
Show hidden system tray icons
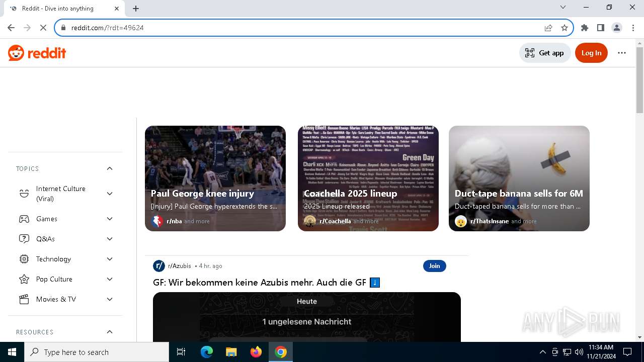pyautogui.click(x=542, y=352)
